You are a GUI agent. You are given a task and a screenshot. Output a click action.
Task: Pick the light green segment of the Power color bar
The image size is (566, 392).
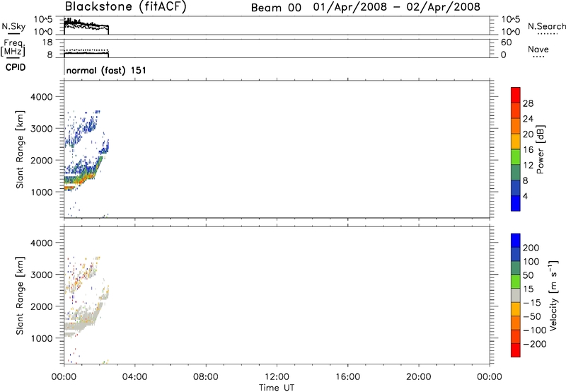(x=516, y=156)
